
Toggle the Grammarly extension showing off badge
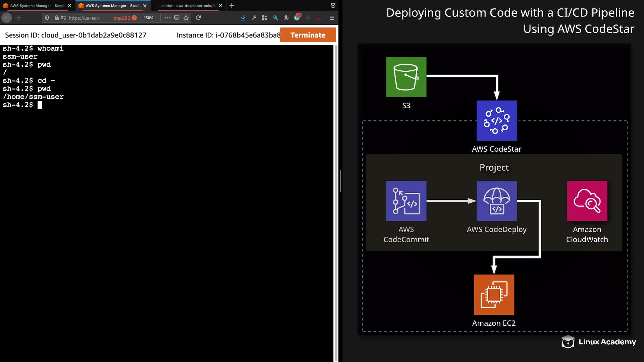[297, 17]
